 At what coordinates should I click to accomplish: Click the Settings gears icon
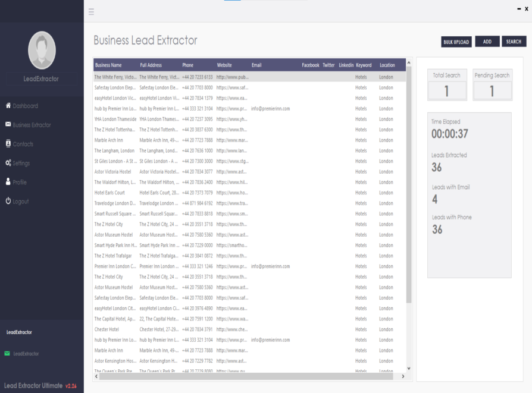tap(8, 163)
